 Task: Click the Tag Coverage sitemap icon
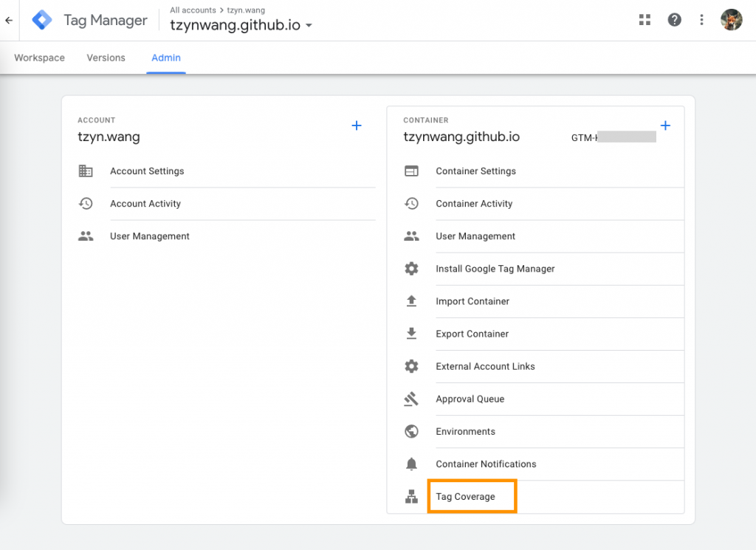click(411, 497)
